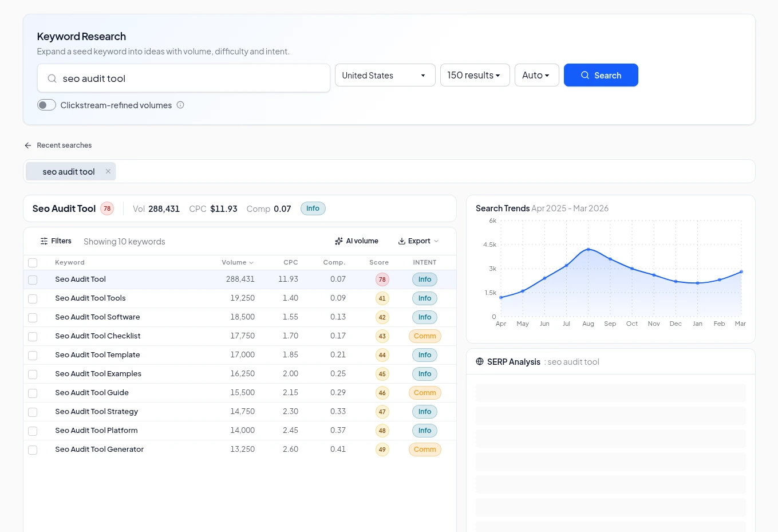Click the Aug peak point on trends chart

pyautogui.click(x=588, y=249)
